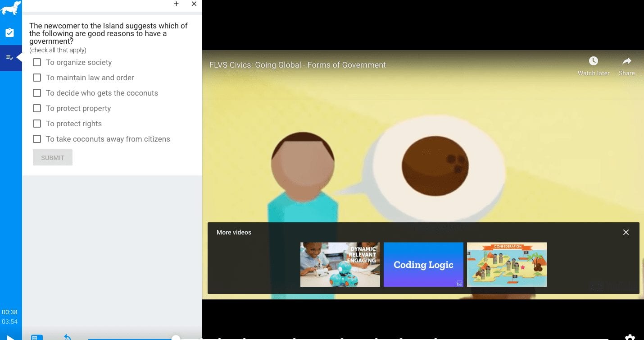The width and height of the screenshot is (644, 340).
Task: Tick the 'To protect rights' checkbox
Action: [37, 124]
